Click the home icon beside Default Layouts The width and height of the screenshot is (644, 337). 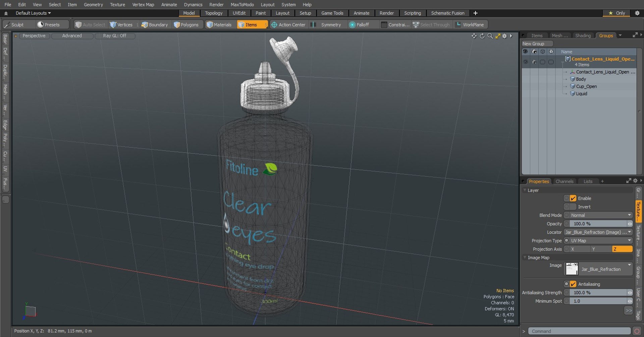coord(6,13)
